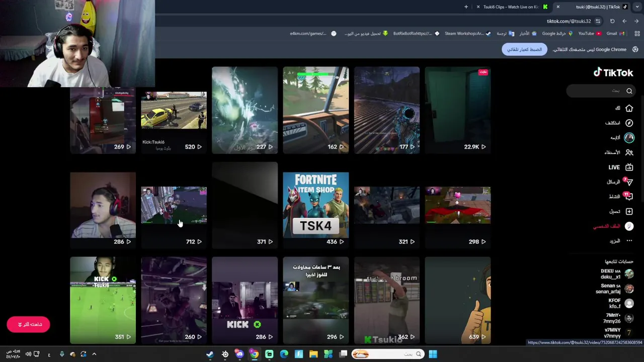Viewport: 644px width, 362px height.
Task: Open Messages paper-plane icon
Action: coord(628,182)
